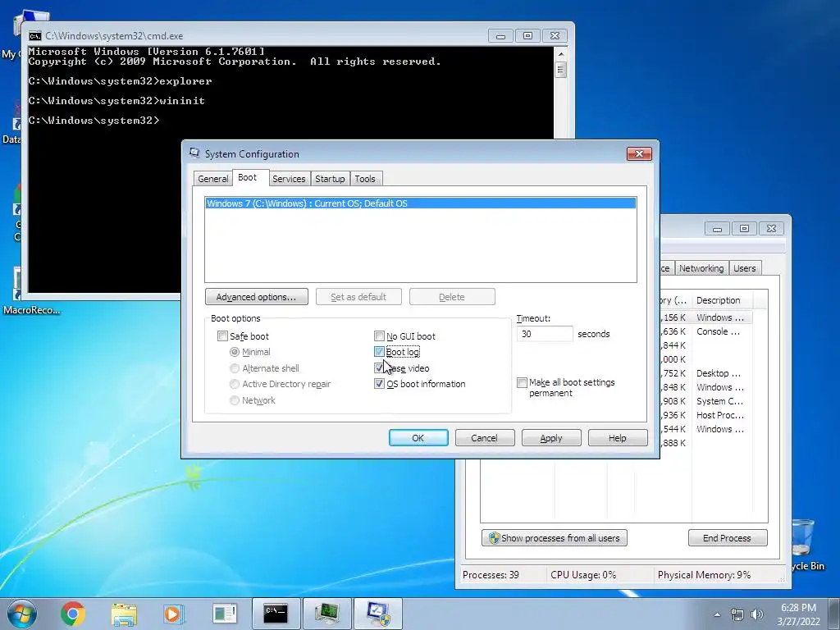
Task: Enable the Safe boot checkbox
Action: coord(222,336)
